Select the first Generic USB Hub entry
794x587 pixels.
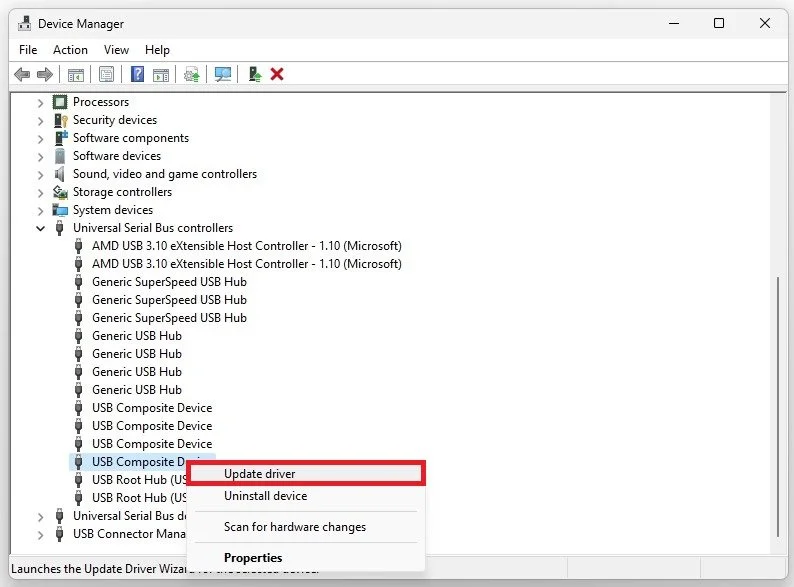pyautogui.click(x=137, y=335)
